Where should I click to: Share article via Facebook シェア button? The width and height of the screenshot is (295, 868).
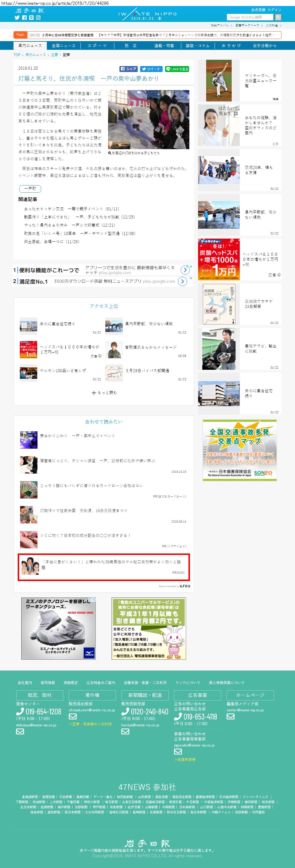tap(129, 69)
